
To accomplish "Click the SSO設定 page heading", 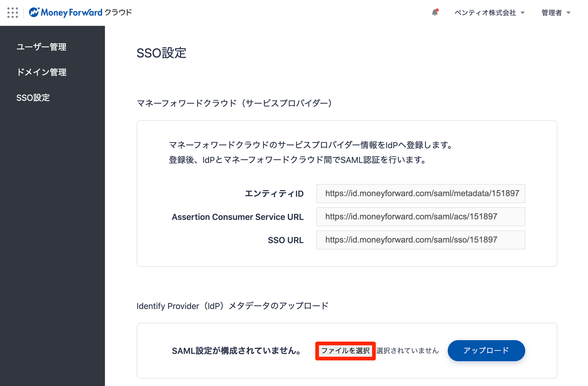I will [x=161, y=53].
